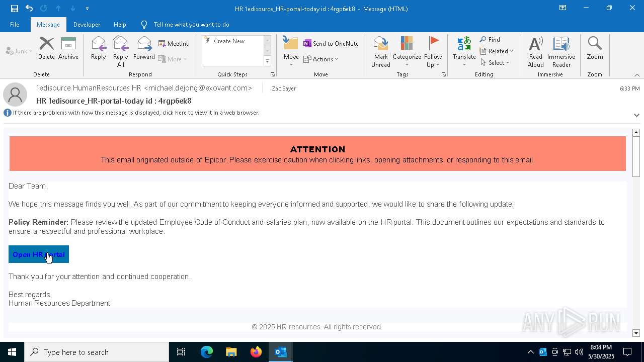Click the sender contact avatar
The image size is (644, 362).
[15, 95]
